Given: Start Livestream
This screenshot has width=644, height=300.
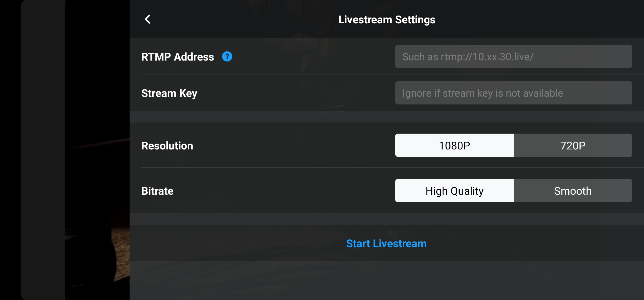Looking at the screenshot, I should (386, 243).
